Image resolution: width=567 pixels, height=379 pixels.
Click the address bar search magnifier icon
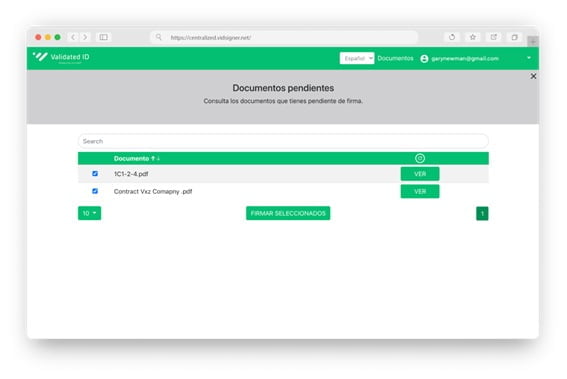[x=158, y=37]
